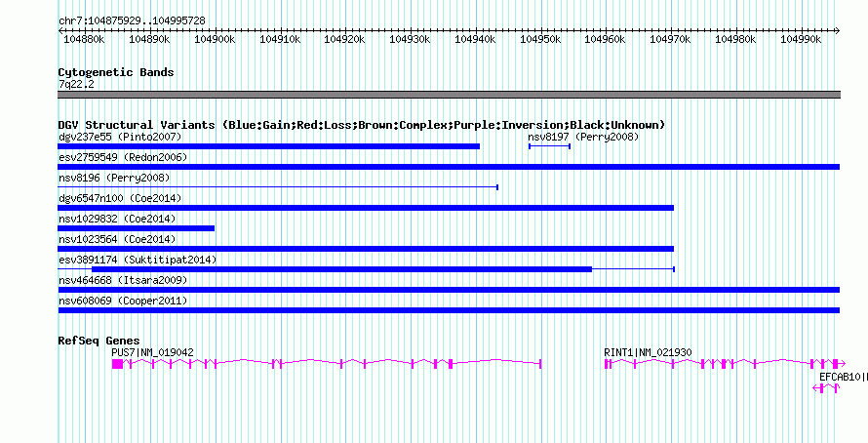Click the esv2759549 (Redon2006) label

coord(123,157)
